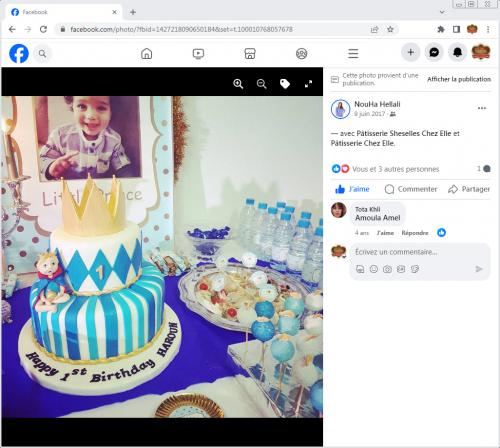
Task: Open the post options three-dot menu
Action: pyautogui.click(x=482, y=108)
